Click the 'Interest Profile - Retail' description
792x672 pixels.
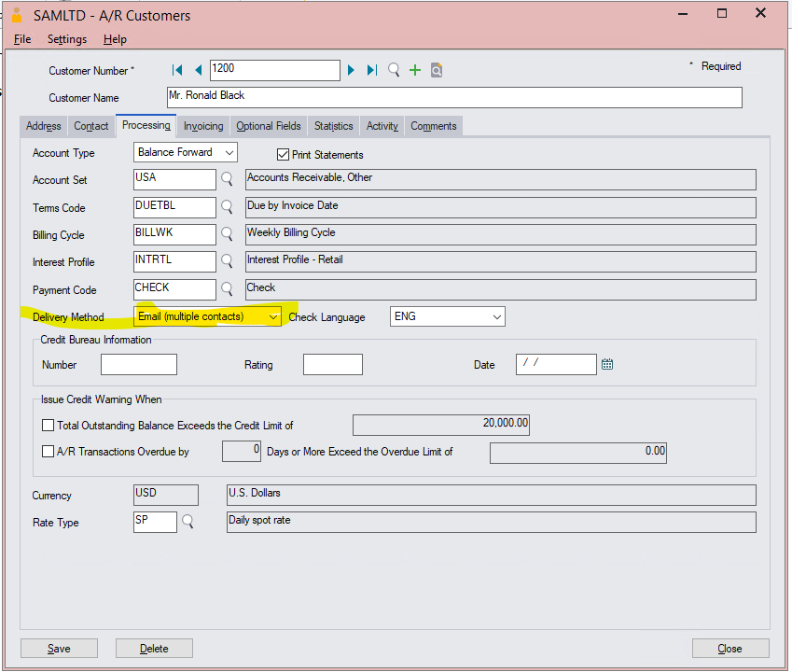click(x=501, y=261)
